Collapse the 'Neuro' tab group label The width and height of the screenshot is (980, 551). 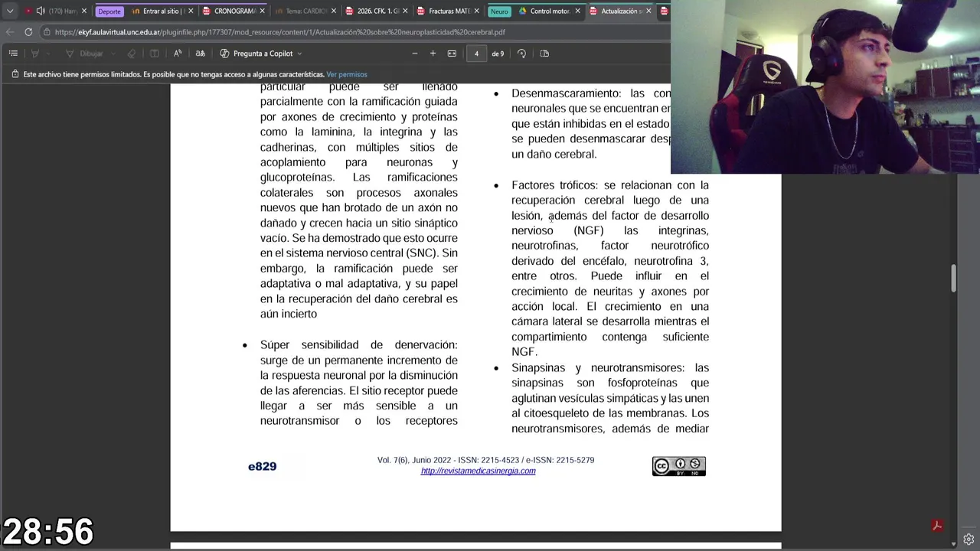point(499,11)
